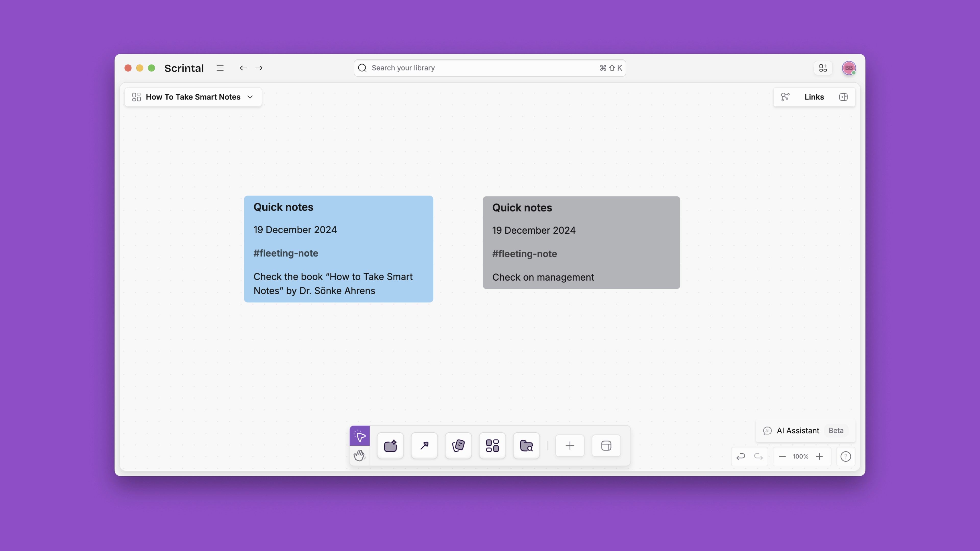Screen dimensions: 980x551
Task: Click the zoom out minus button
Action: (x=782, y=456)
